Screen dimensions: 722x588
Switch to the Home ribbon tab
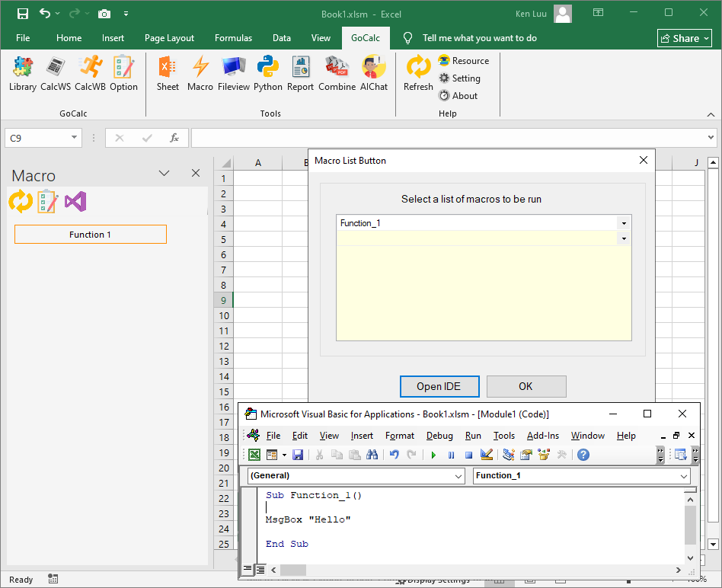point(69,38)
